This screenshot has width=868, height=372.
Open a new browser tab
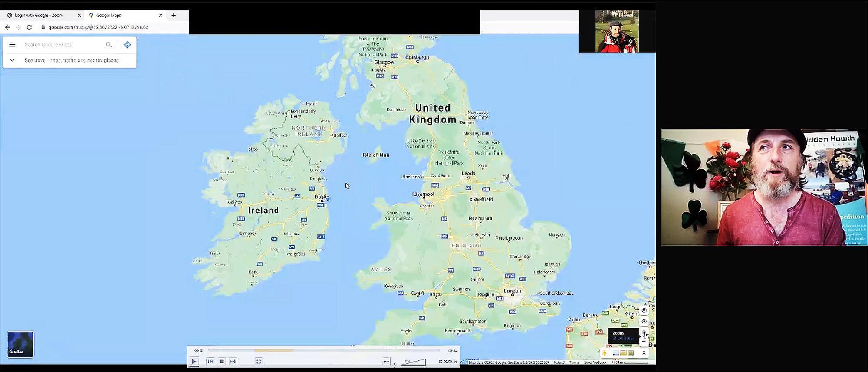point(174,15)
